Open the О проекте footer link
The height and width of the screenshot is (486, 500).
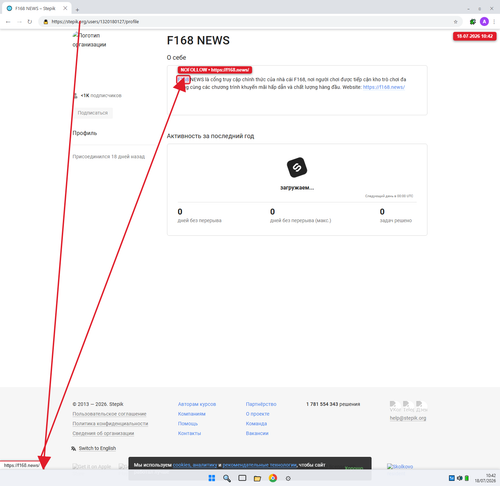[258, 414]
